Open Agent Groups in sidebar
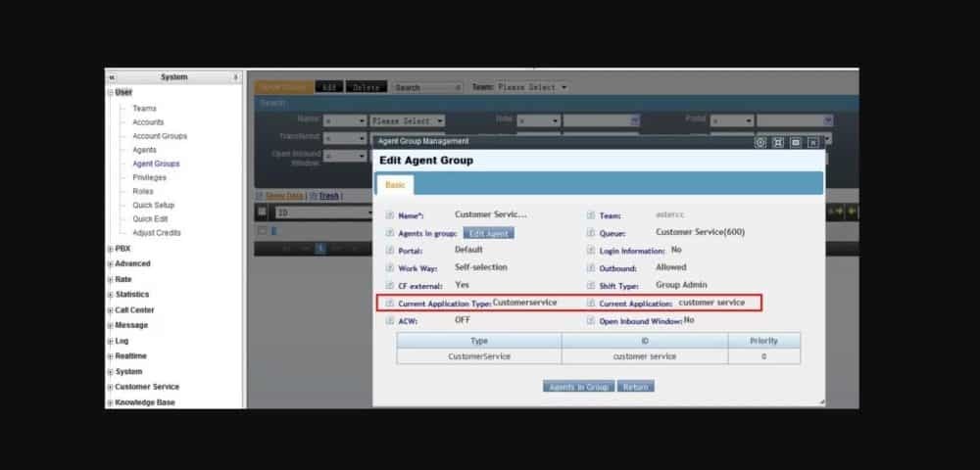Image resolution: width=980 pixels, height=470 pixels. click(x=156, y=164)
